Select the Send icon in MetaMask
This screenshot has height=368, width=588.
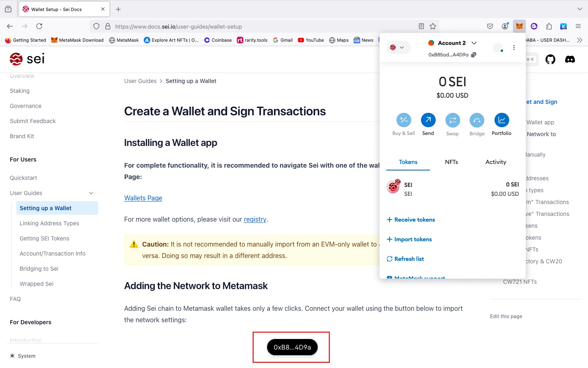[428, 120]
